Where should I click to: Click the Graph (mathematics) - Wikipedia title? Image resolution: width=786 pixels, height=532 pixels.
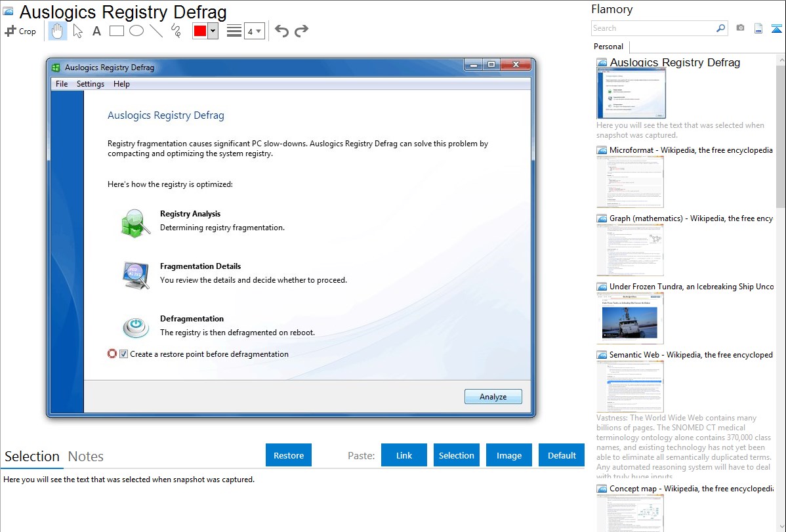coord(691,218)
